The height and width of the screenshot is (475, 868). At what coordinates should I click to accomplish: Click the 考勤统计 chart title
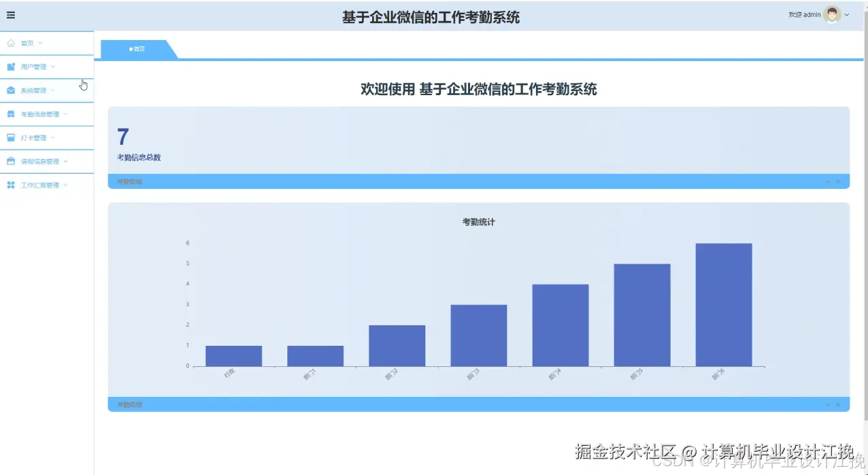pyautogui.click(x=479, y=222)
